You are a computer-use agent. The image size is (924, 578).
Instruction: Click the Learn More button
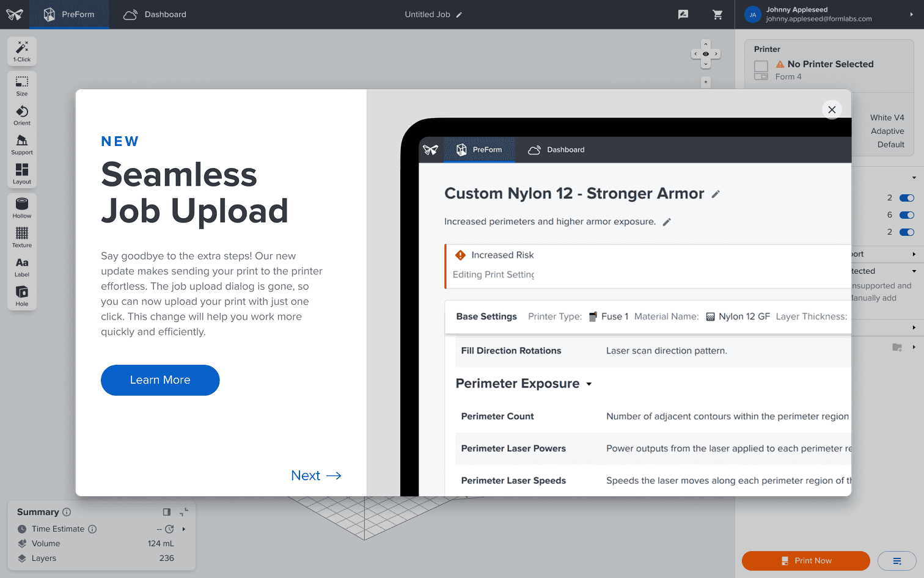pyautogui.click(x=160, y=380)
